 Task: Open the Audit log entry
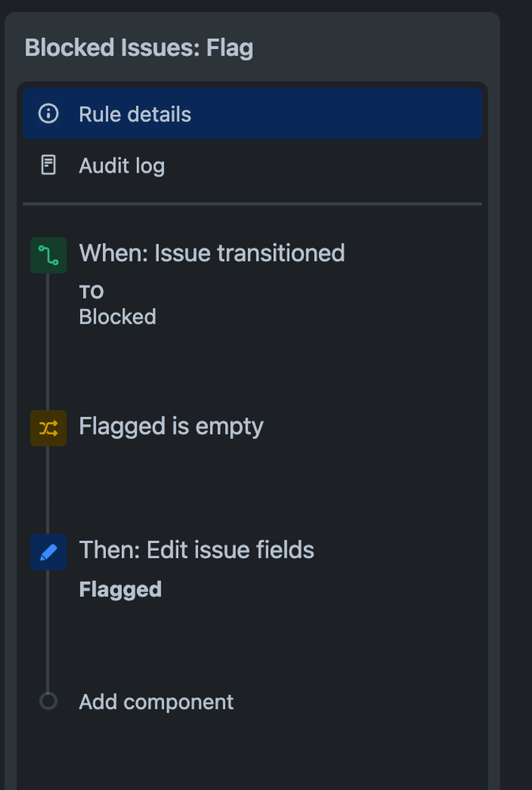coord(252,165)
